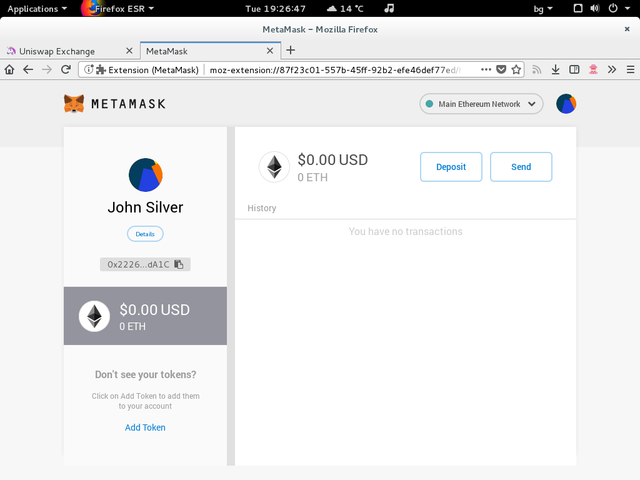The height and width of the screenshot is (480, 640).
Task: Navigate back in Firefox
Action: click(28, 70)
